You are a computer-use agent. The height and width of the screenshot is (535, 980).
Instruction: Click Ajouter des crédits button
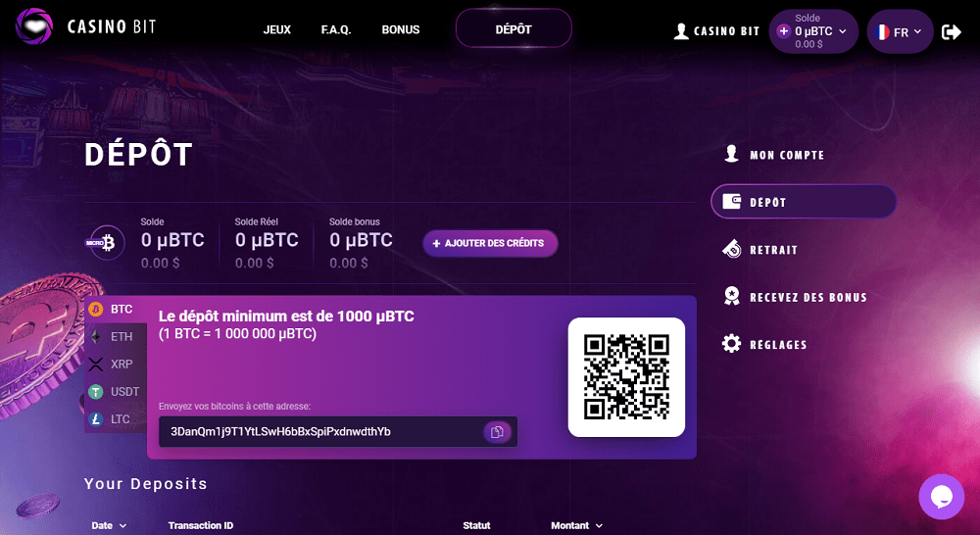point(490,243)
